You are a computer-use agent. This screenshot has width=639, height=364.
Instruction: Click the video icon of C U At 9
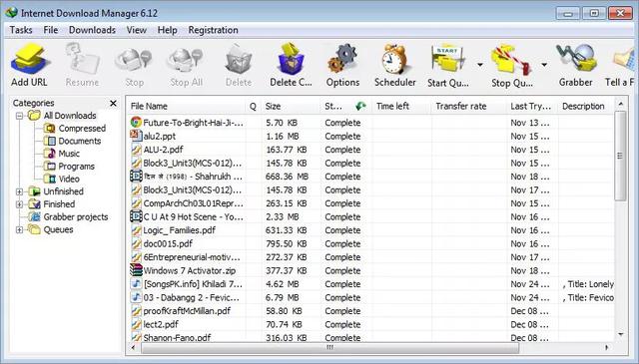tap(136, 216)
